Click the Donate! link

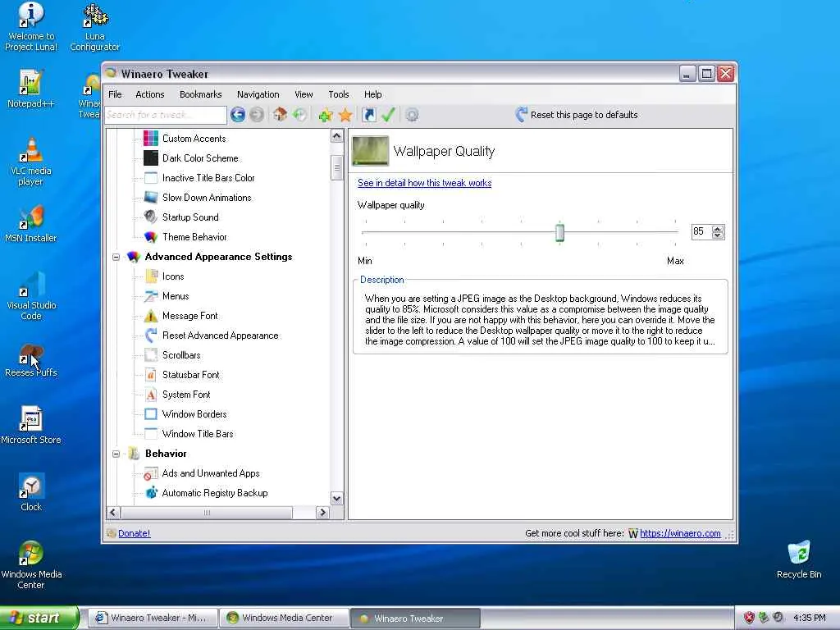(x=134, y=533)
